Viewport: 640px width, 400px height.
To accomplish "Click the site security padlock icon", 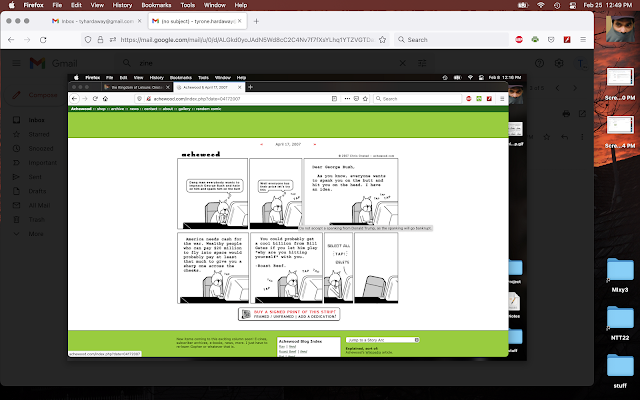I will click(x=100, y=40).
